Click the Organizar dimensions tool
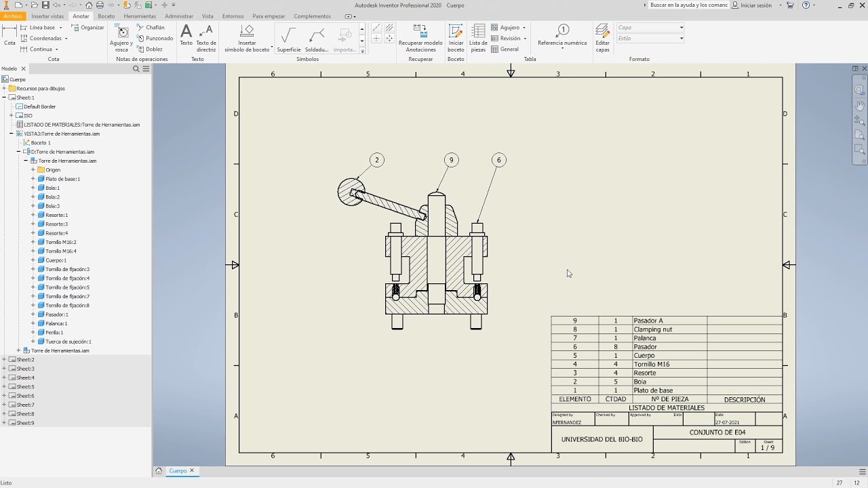Screen dimensions: 868x488 point(88,28)
